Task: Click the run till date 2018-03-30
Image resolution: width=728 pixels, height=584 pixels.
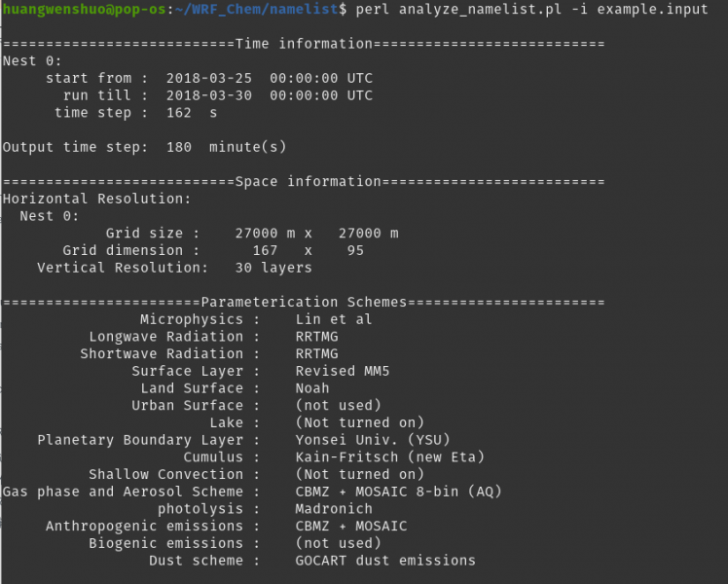Action: 209,95
